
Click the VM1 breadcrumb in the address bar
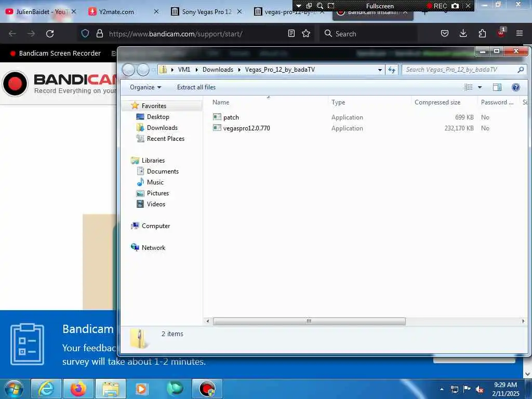[184, 70]
